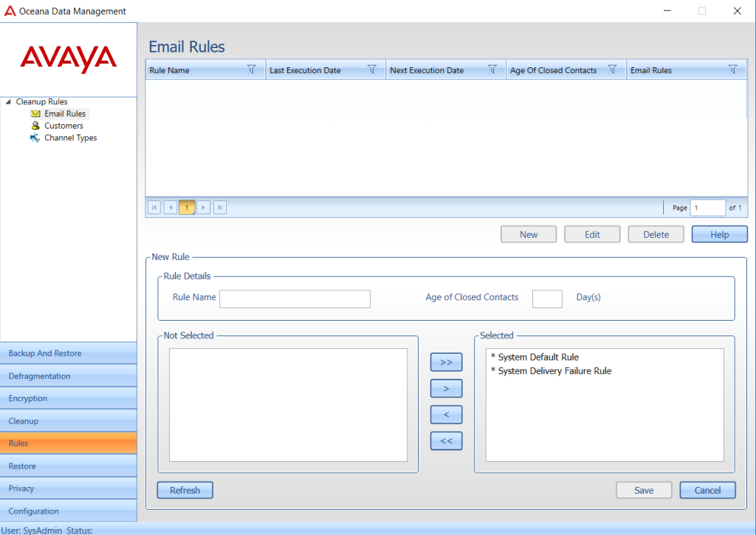Open filter for Rule Name column
This screenshot has width=756, height=535.
coord(251,69)
